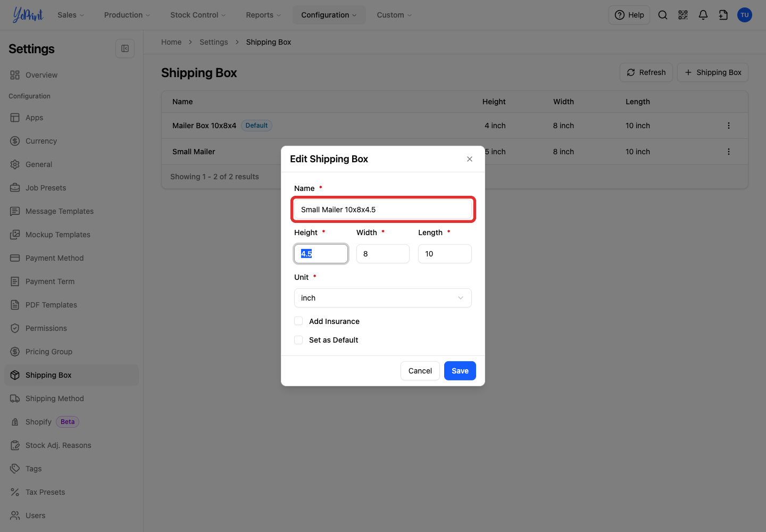Enable the Add Insurance checkbox
Viewport: 766px width, 532px height.
click(x=298, y=321)
